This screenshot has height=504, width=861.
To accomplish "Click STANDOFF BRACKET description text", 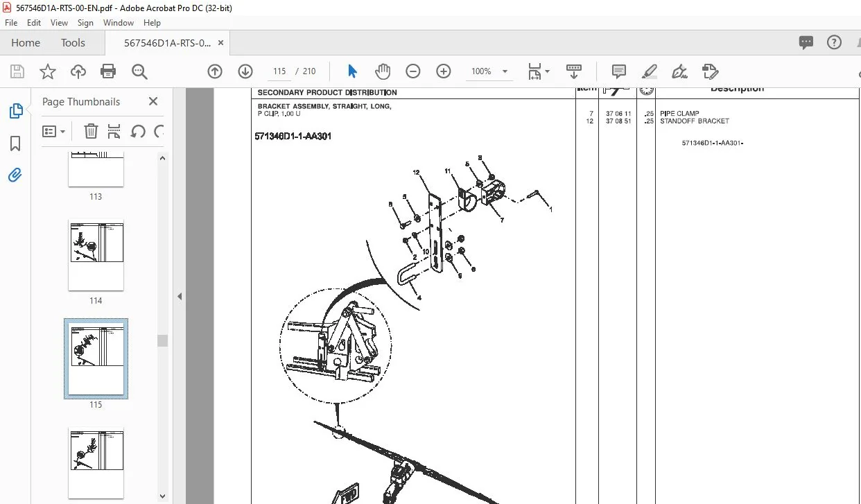I will (695, 121).
